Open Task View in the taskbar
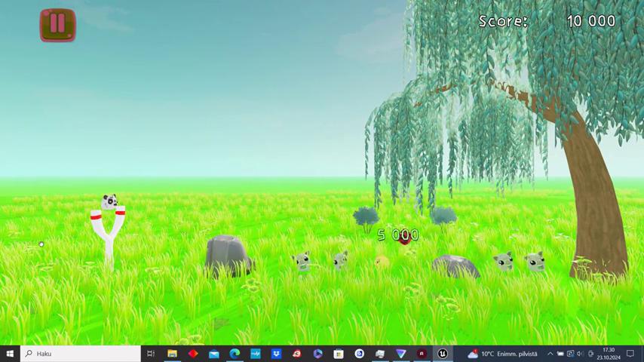The image size is (644, 362). click(151, 353)
